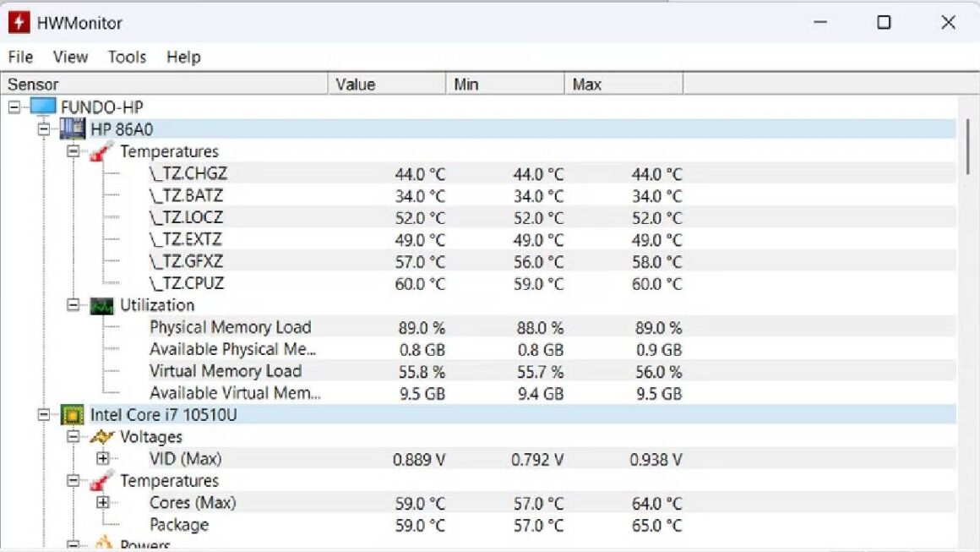Viewport: 980px width, 552px height.
Task: Click the 0.9 GB physical memory max value
Action: click(659, 350)
